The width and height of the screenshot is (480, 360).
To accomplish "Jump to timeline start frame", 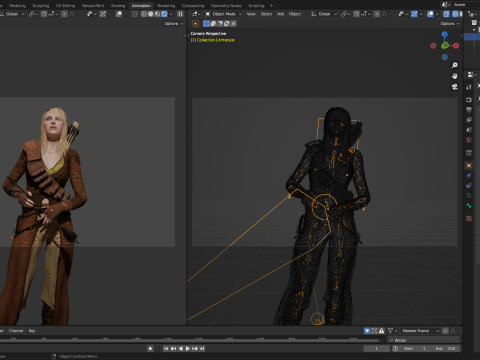I will (166, 349).
